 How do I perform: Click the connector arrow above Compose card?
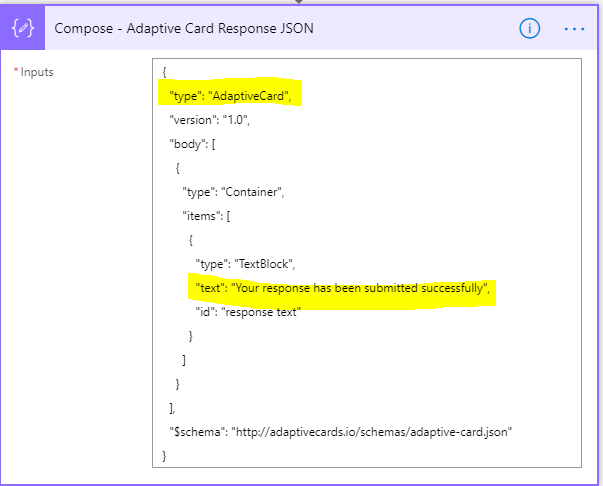tap(298, 3)
